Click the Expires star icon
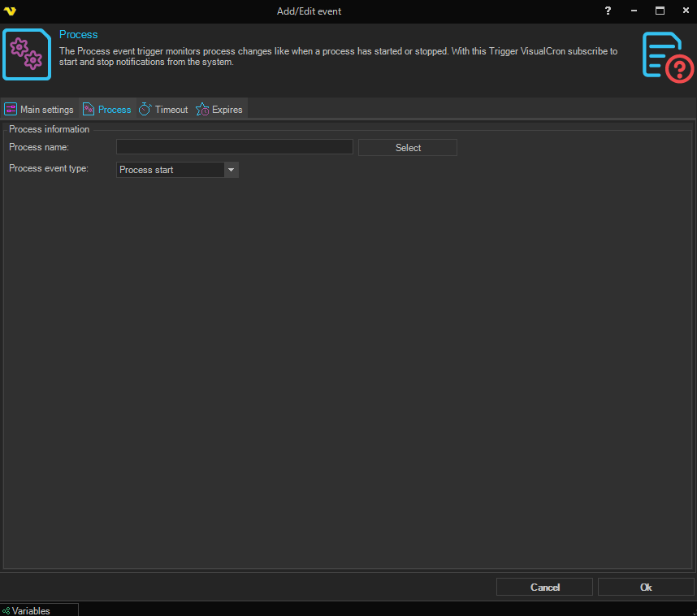 202,110
